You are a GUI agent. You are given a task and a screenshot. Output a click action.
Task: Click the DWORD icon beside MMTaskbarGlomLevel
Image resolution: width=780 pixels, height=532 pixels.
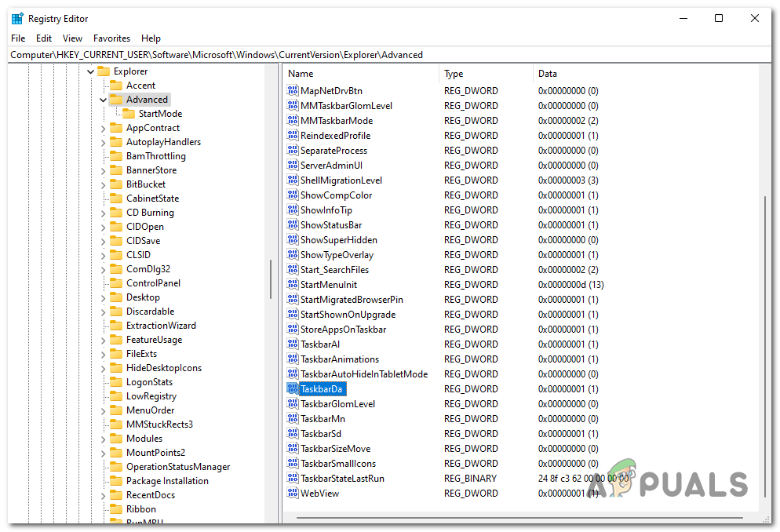pyautogui.click(x=293, y=105)
